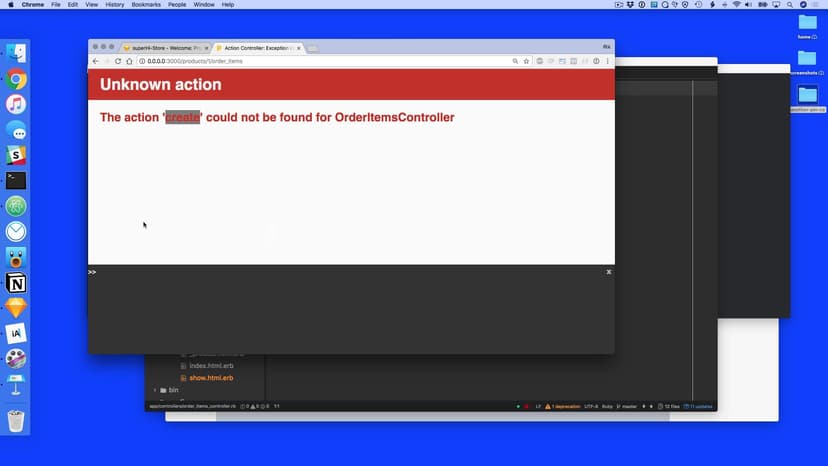Bookmark this page with the star icon
Image resolution: width=828 pixels, height=466 pixels.
527,61
